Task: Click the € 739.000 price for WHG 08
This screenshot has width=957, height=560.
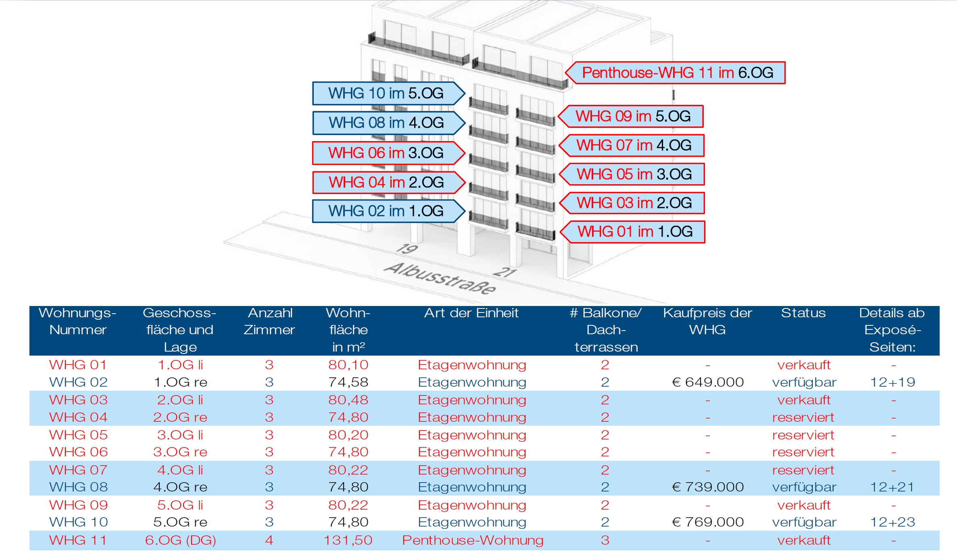Action: (x=707, y=487)
